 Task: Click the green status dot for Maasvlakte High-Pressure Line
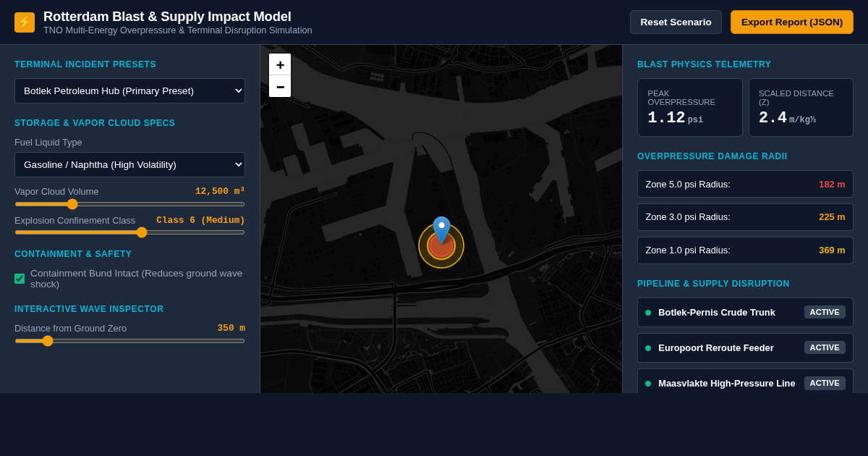tap(648, 384)
